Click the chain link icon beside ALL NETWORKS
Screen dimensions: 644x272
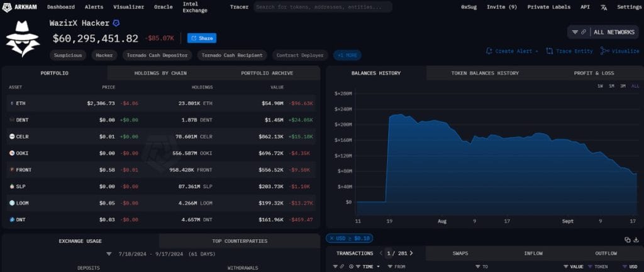click(x=583, y=32)
